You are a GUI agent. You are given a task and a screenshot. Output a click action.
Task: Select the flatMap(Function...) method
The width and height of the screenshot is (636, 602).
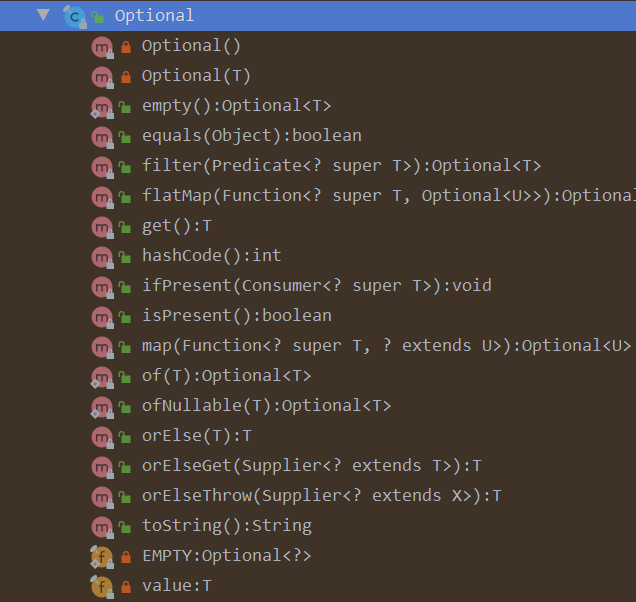click(389, 196)
